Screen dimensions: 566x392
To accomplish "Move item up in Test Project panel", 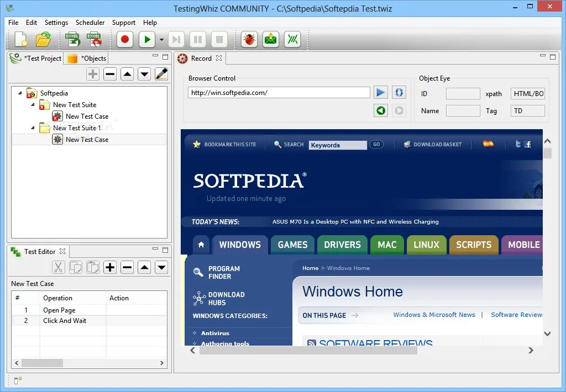I will [127, 74].
